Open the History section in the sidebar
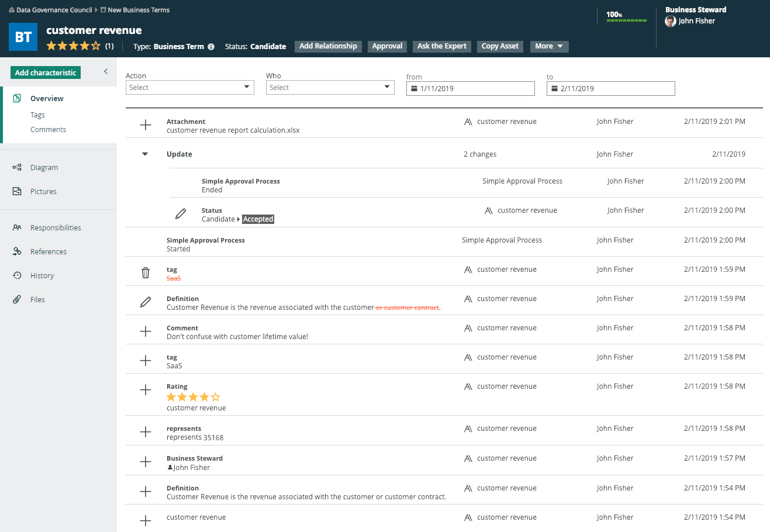This screenshot has width=770, height=532. (x=42, y=276)
